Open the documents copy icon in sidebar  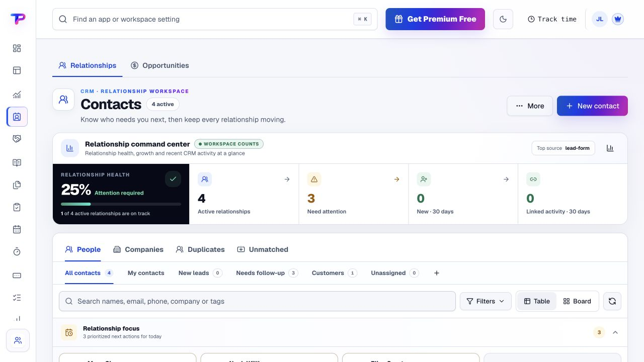[17, 185]
